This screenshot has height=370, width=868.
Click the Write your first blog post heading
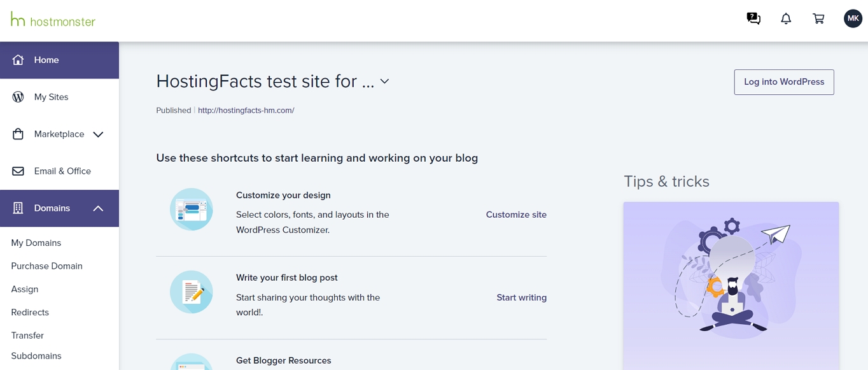point(287,278)
